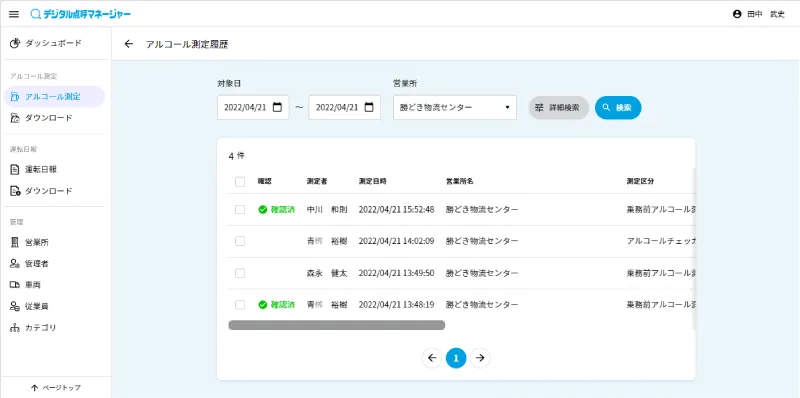This screenshot has width=800, height=398.
Task: Click the カテゴリ hierarchy icon
Action: (x=15, y=328)
